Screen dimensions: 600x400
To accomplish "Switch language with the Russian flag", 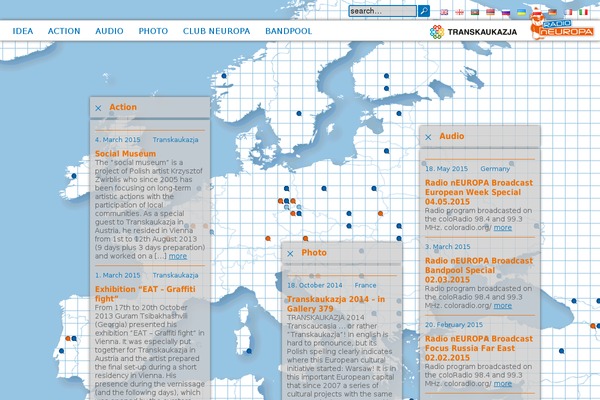I will (506, 12).
